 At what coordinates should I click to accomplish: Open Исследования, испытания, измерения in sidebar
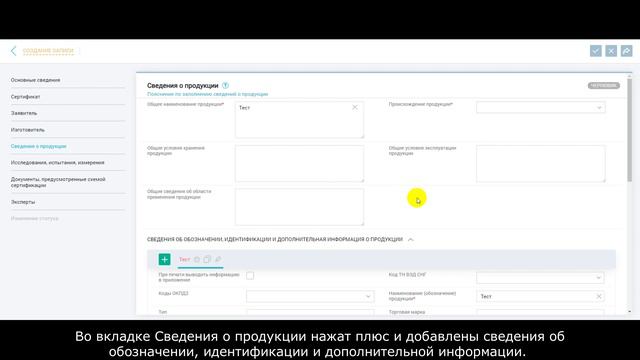(x=58, y=162)
